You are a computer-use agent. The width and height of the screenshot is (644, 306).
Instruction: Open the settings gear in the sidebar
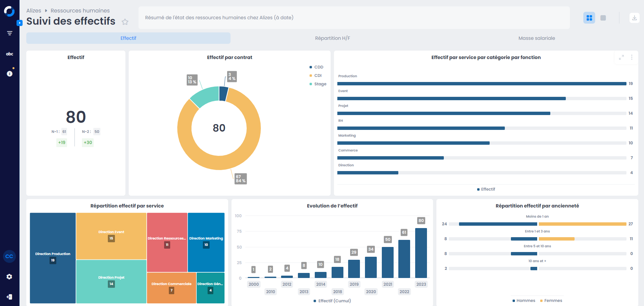click(9, 277)
